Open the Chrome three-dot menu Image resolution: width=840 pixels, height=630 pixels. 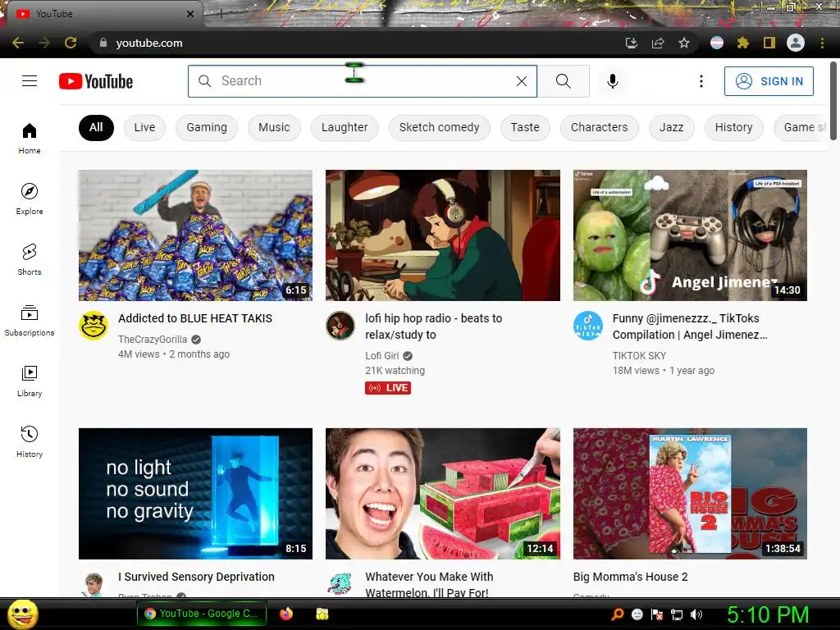pos(822,43)
